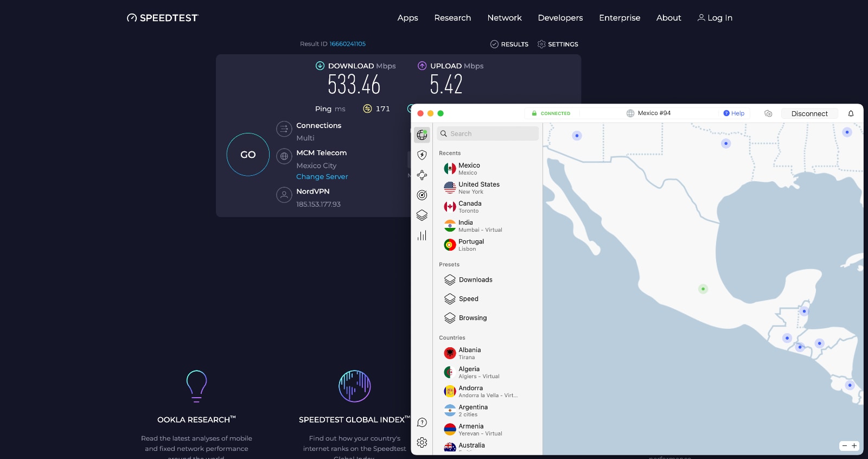The image size is (868, 459).
Task: Connect to Andorra in countries list
Action: tap(487, 391)
